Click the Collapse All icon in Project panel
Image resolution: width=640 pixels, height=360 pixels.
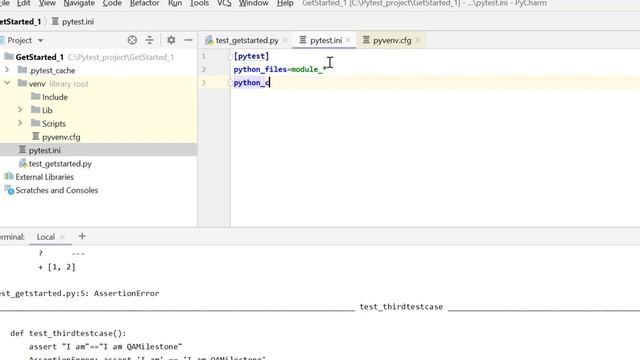coord(150,40)
